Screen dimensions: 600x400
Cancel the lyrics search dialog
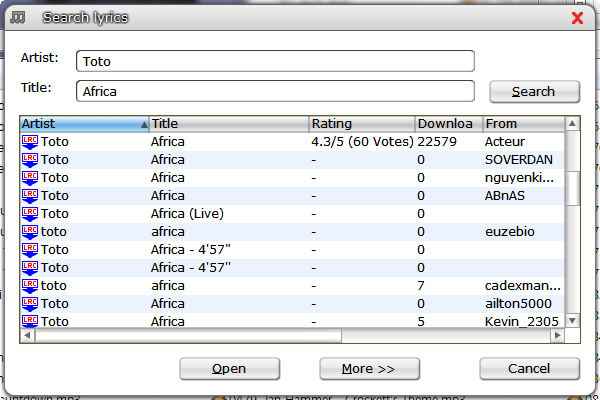coord(530,369)
